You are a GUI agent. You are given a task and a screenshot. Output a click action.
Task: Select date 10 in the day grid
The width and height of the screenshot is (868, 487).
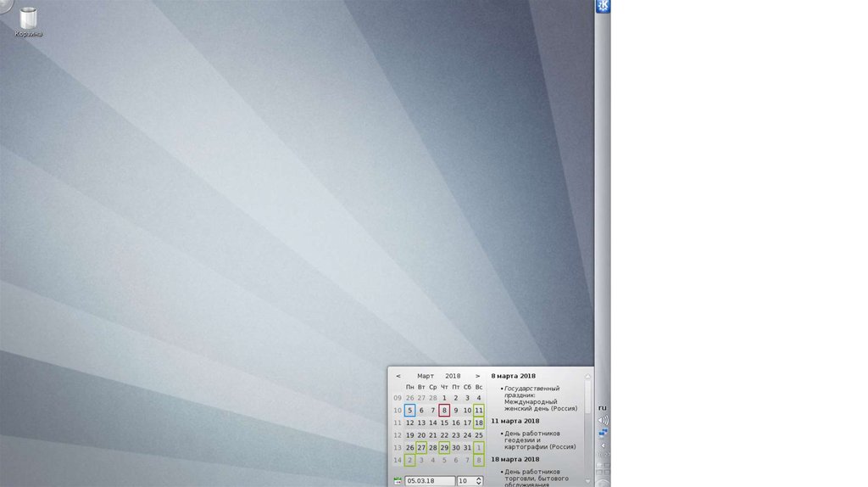(x=467, y=411)
